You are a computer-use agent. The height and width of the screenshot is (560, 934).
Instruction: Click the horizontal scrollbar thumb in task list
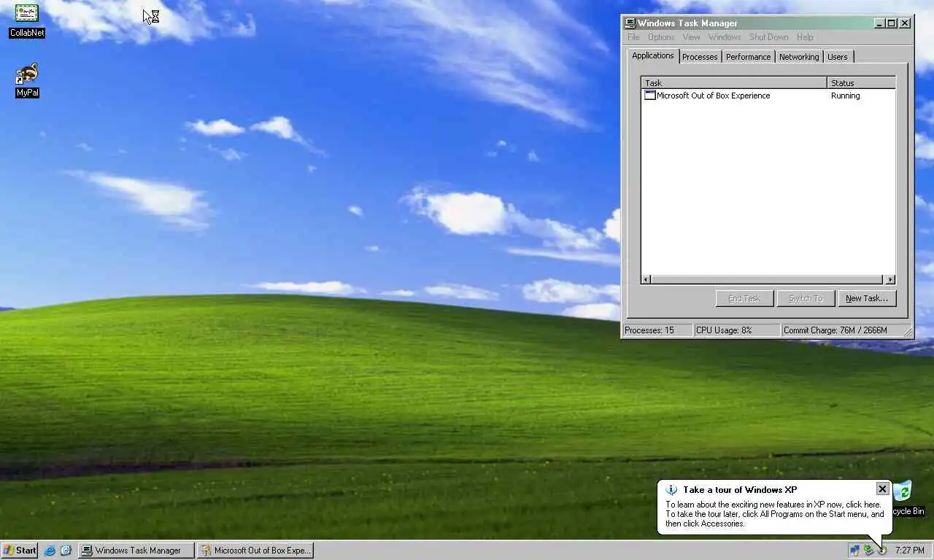tap(766, 279)
